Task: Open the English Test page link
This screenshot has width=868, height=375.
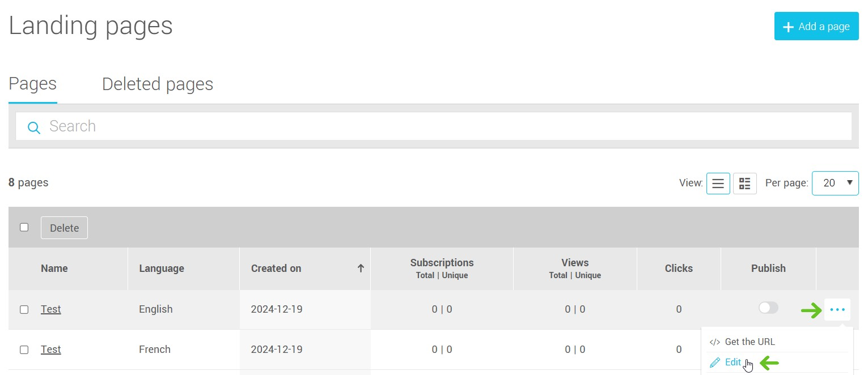Action: click(50, 309)
